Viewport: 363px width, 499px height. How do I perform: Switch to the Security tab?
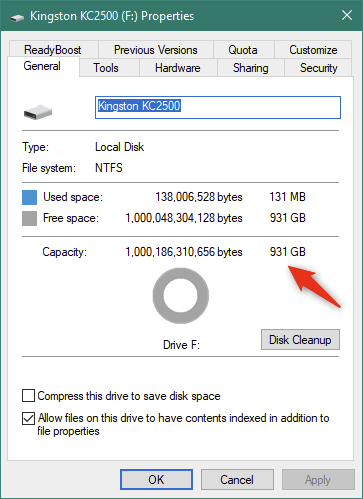click(318, 68)
